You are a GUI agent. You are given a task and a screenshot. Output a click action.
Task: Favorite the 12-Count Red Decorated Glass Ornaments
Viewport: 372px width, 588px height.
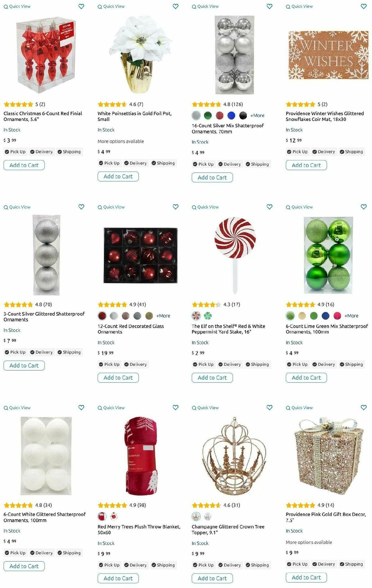click(175, 207)
